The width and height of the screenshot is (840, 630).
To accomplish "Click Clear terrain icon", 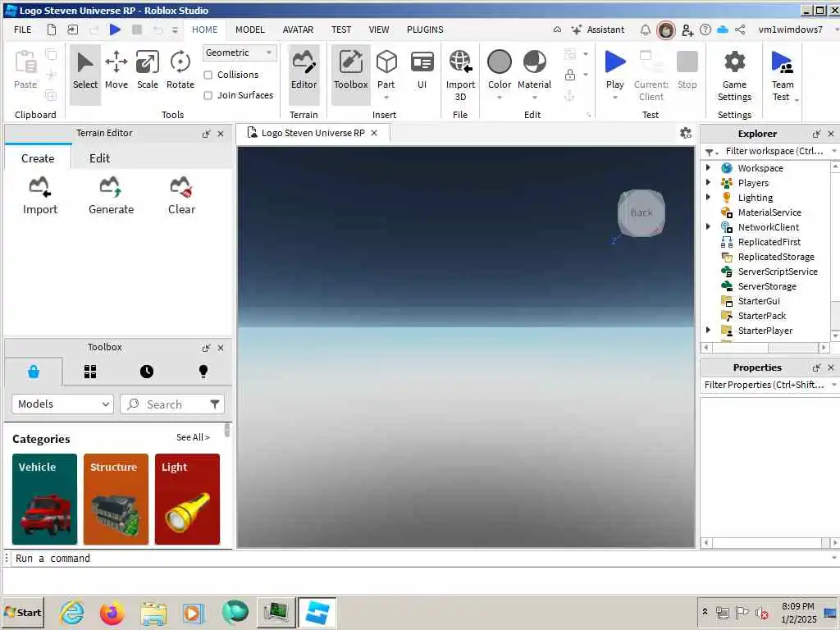I will pyautogui.click(x=181, y=195).
